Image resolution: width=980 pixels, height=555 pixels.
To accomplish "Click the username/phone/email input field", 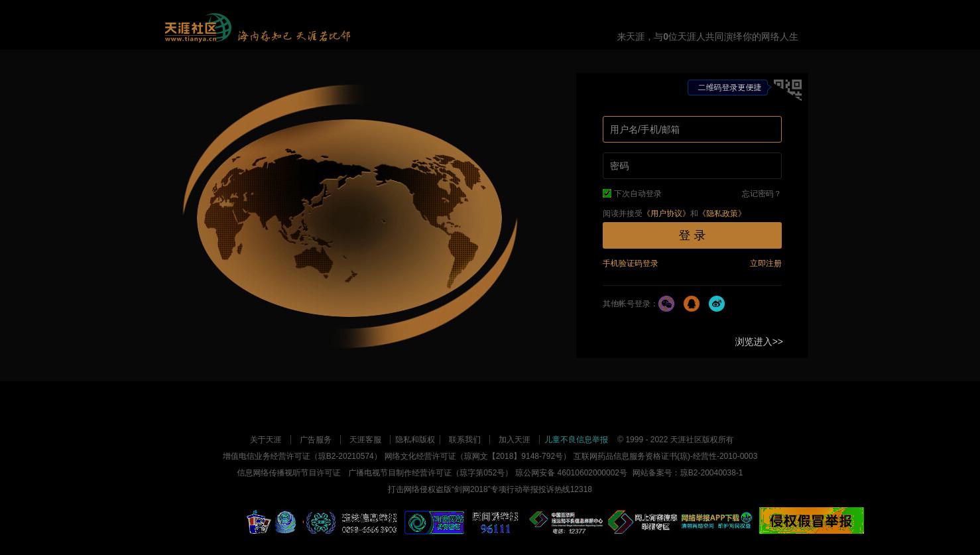I will click(x=692, y=129).
